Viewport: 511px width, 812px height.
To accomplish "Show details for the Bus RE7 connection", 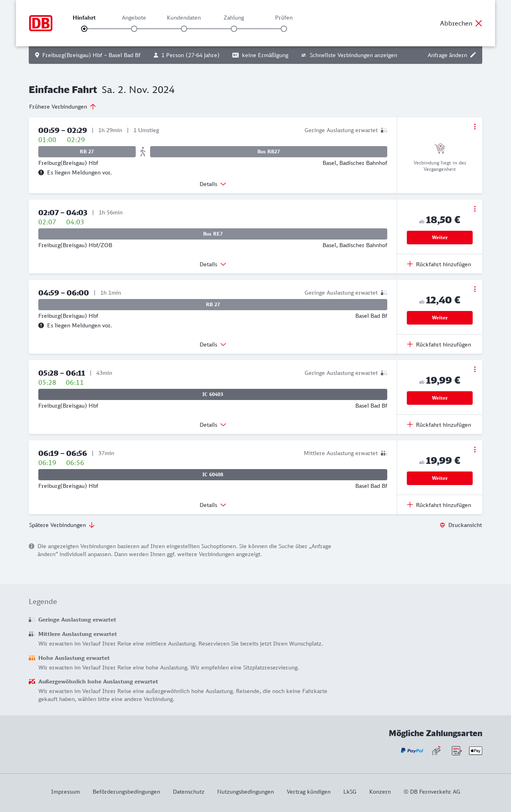I will click(213, 264).
